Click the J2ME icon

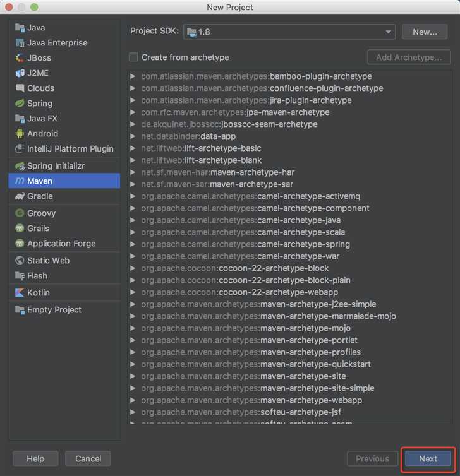pos(20,73)
